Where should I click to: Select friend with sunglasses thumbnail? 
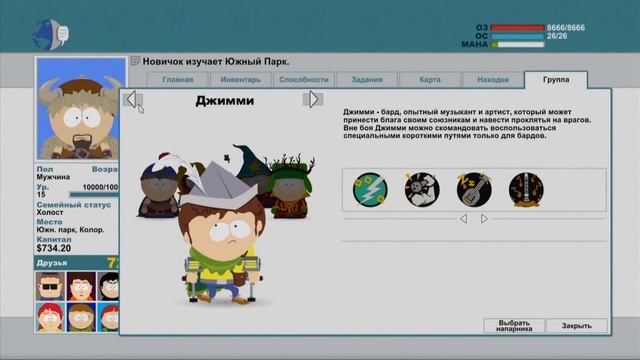click(x=50, y=286)
